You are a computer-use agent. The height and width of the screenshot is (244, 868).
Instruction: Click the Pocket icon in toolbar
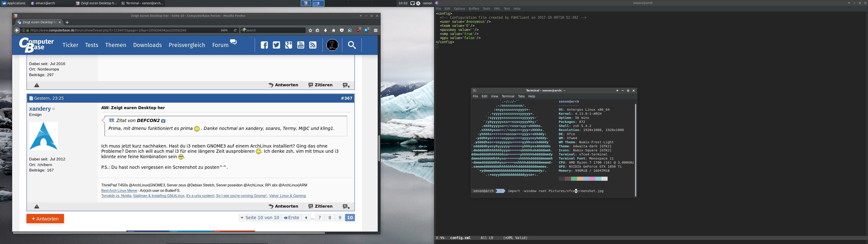click(x=342, y=30)
